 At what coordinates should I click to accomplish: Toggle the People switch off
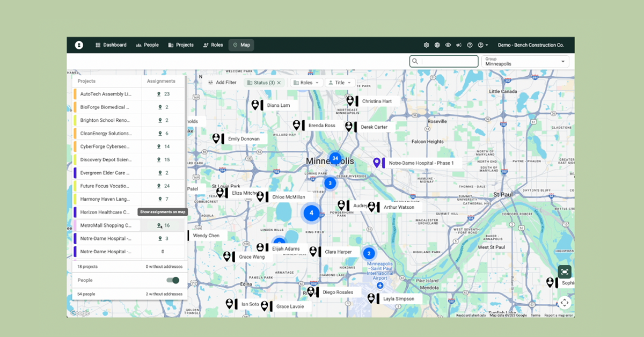(x=173, y=280)
